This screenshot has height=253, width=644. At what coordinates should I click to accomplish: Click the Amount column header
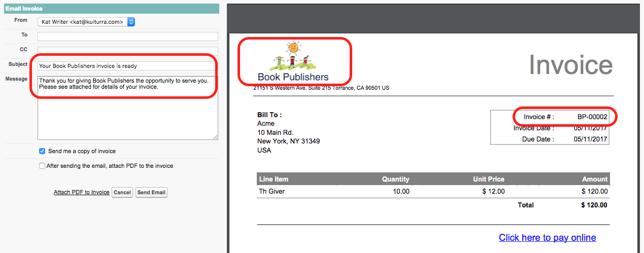tap(594, 179)
